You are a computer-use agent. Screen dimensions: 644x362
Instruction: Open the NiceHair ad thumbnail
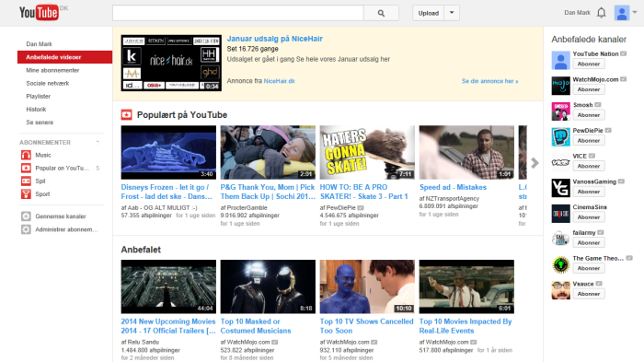tap(171, 63)
